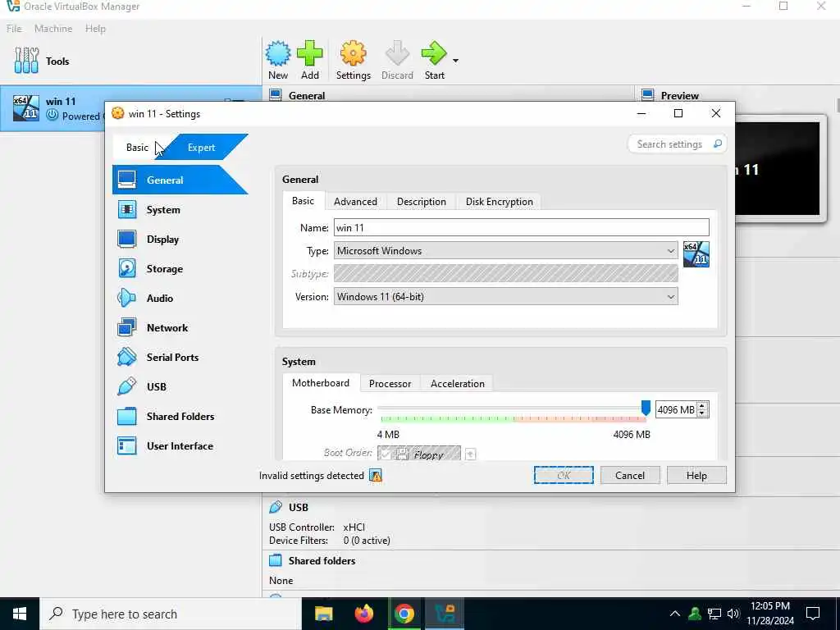Toggle the Floppy boot order checkbox
840x630 pixels.
(385, 454)
